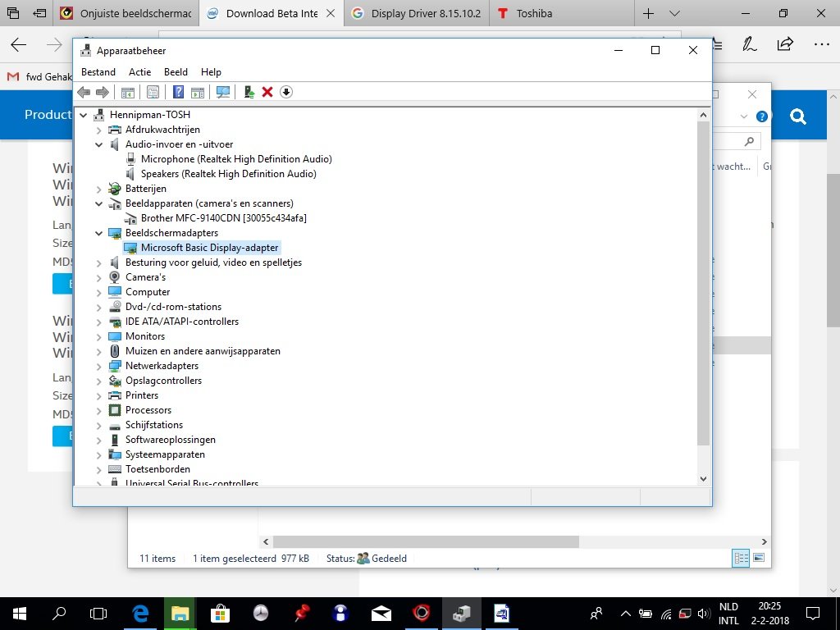Click the red X uninstall device icon

point(267,92)
